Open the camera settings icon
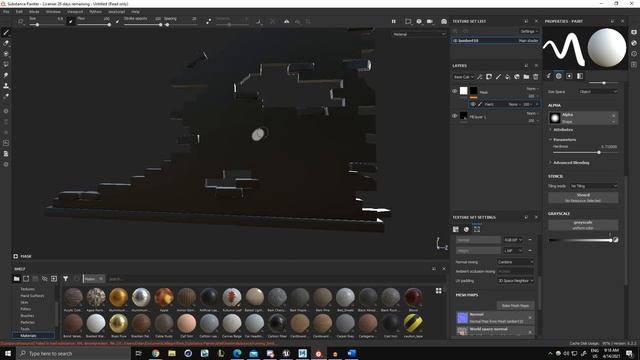The width and height of the screenshot is (640, 360). click(430, 21)
